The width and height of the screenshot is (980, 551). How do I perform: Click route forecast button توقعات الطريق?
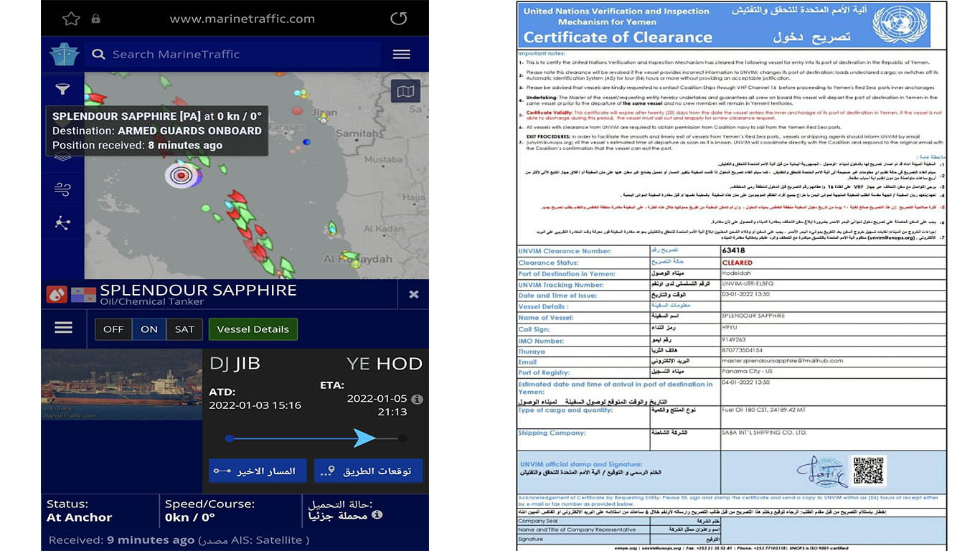(368, 471)
